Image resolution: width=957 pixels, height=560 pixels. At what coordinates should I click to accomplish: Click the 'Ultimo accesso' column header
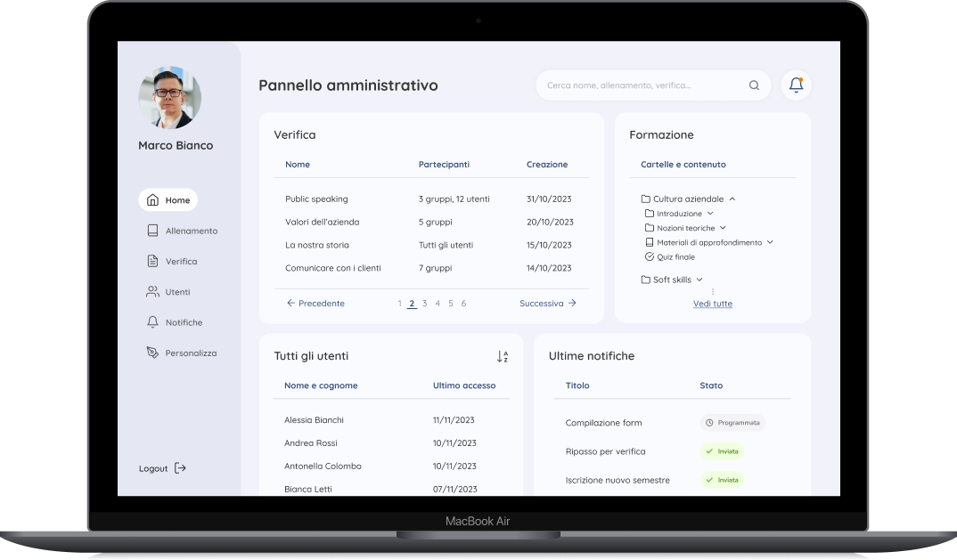coord(464,386)
